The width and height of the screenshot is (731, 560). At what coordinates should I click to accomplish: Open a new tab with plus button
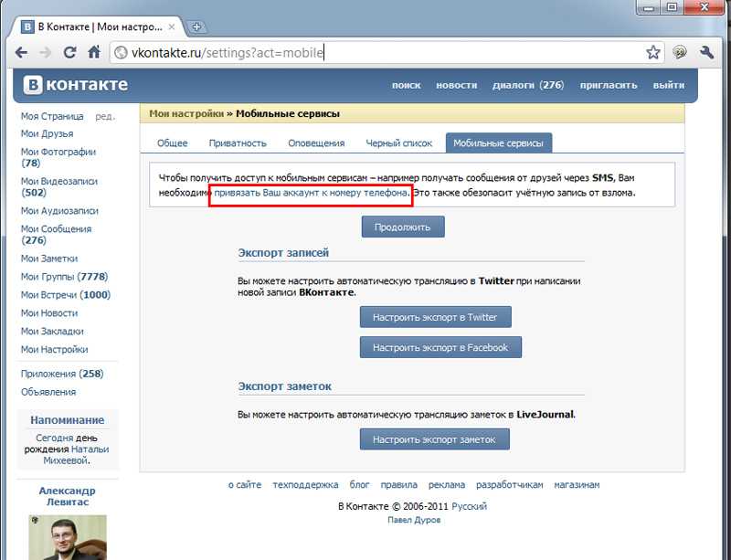[196, 27]
